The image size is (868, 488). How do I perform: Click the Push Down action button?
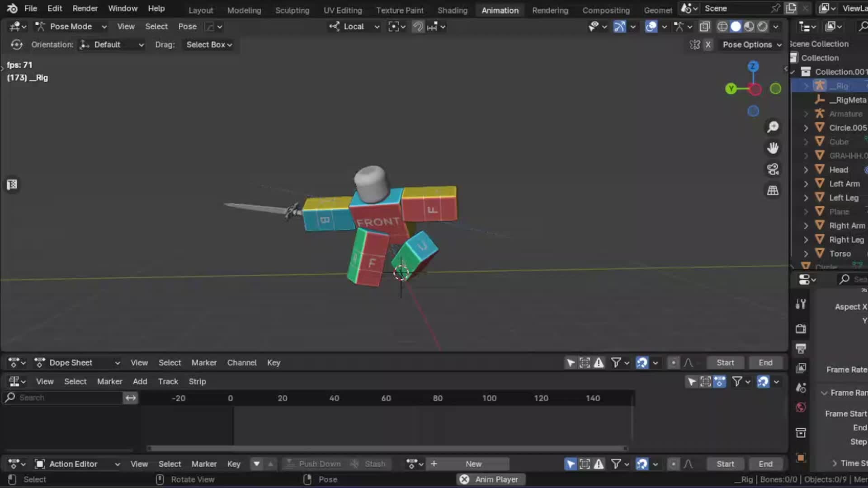coord(319,464)
